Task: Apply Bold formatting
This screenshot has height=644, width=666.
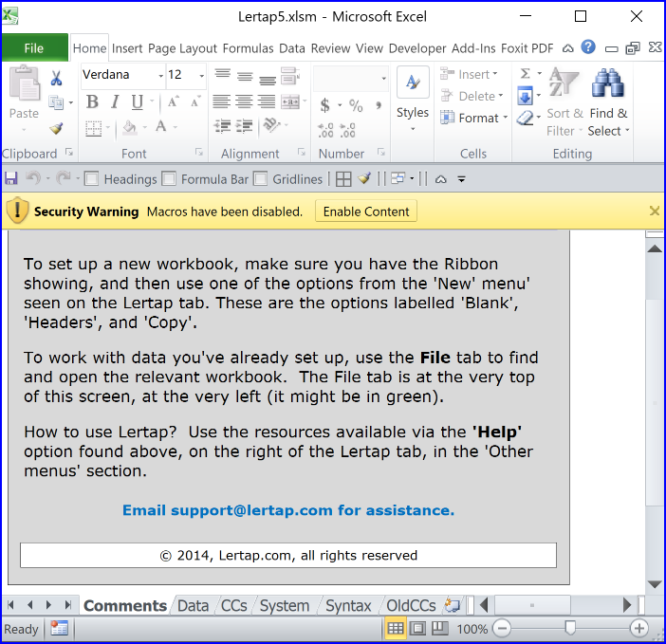Action: point(92,102)
